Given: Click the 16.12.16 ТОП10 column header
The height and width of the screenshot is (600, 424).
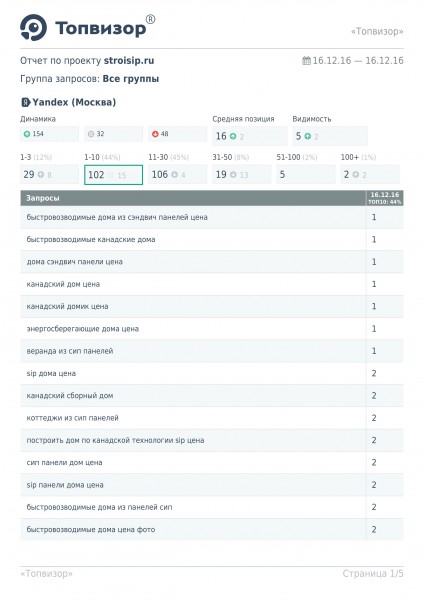Looking at the screenshot, I should coord(385,198).
